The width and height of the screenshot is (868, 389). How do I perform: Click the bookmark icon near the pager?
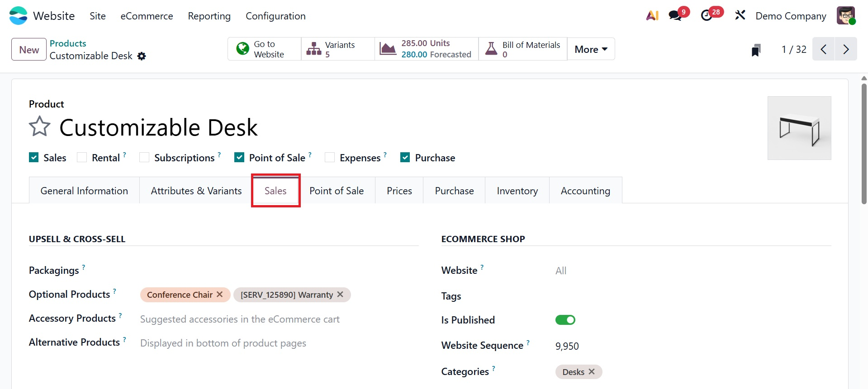point(756,50)
